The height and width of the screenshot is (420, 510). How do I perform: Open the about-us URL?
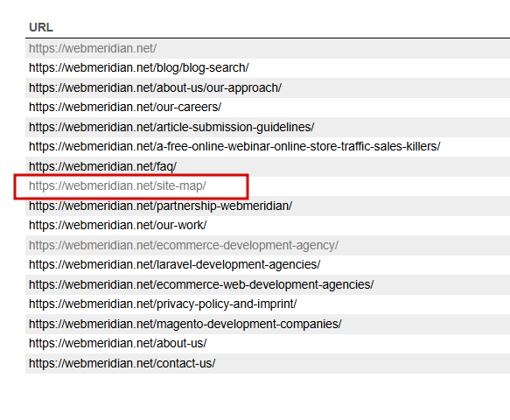[118, 344]
